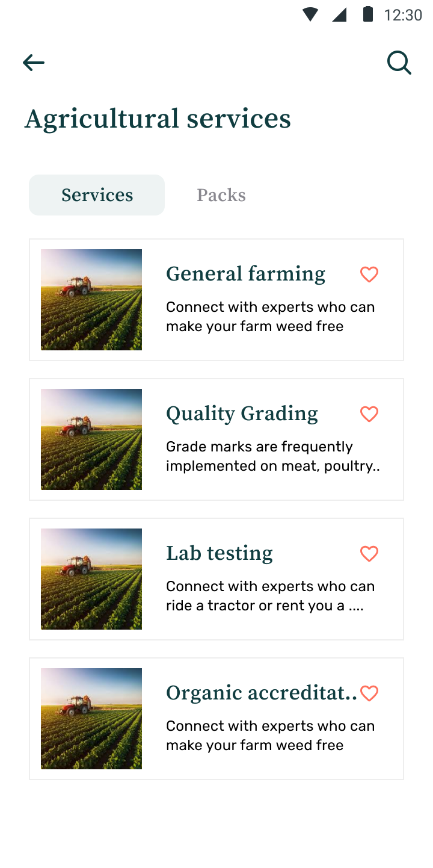This screenshot has width=433, height=868.
Task: Like the Lab testing service
Action: (x=369, y=554)
